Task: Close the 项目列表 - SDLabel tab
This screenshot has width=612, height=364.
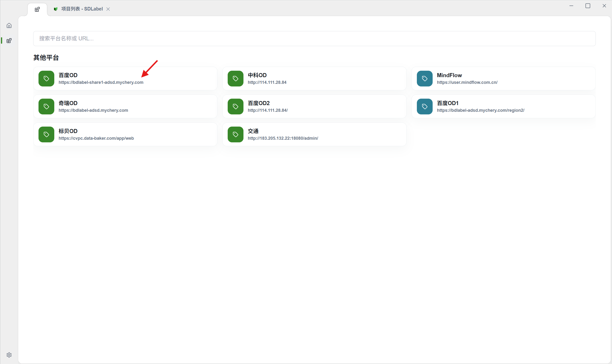Action: coord(108,9)
